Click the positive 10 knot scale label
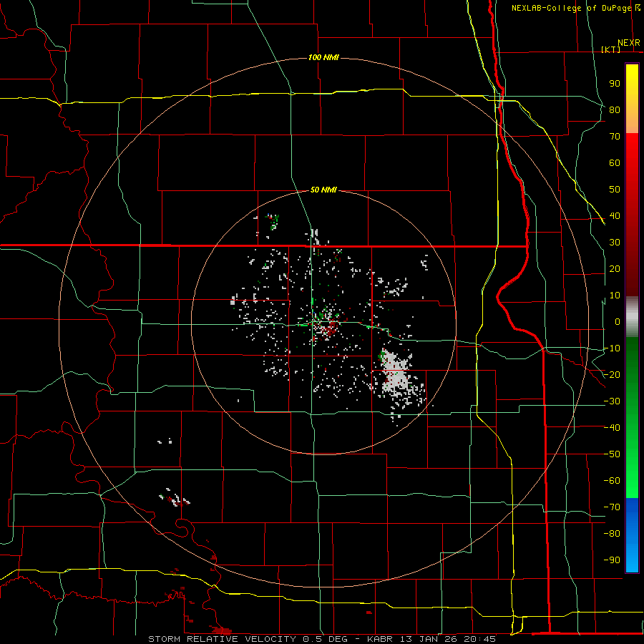 pyautogui.click(x=615, y=296)
